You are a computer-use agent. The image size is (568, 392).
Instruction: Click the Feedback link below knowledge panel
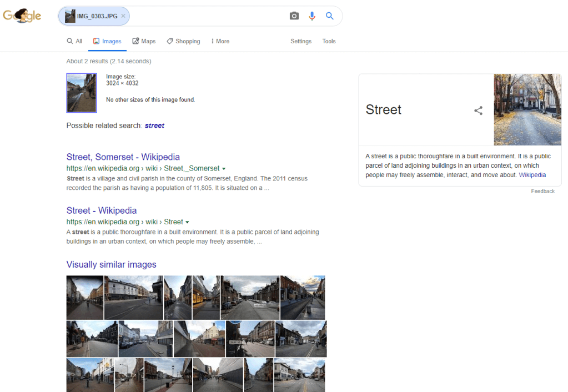pyautogui.click(x=542, y=191)
